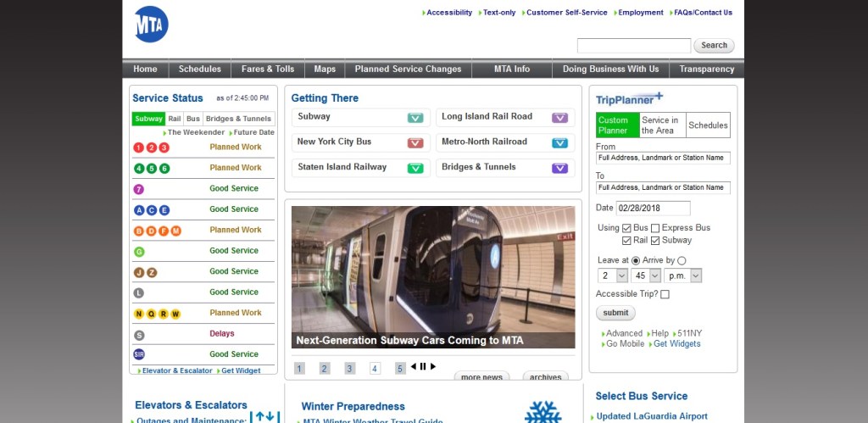868x423 pixels.
Task: Select the yellow W train icon
Action: coord(175,314)
